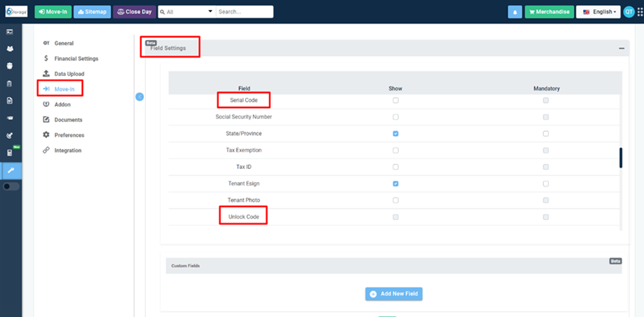Check Mandatory for Tenant Esign

(546, 184)
